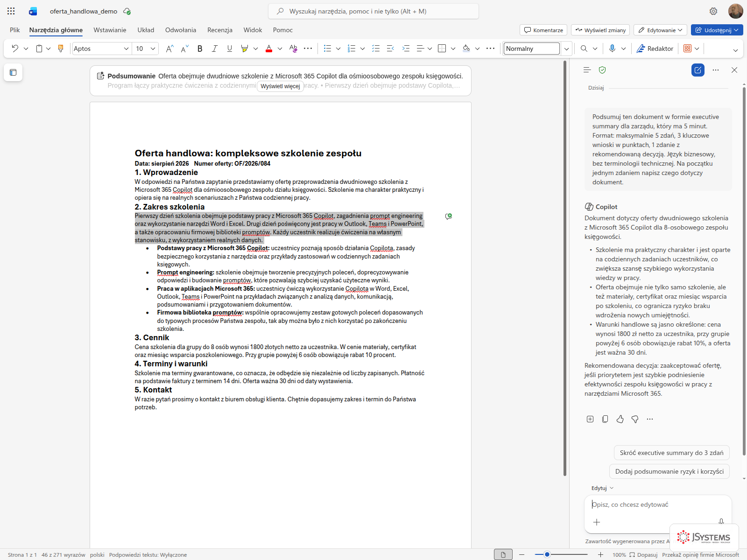Click the comment marker beside the paragraph

[449, 217]
